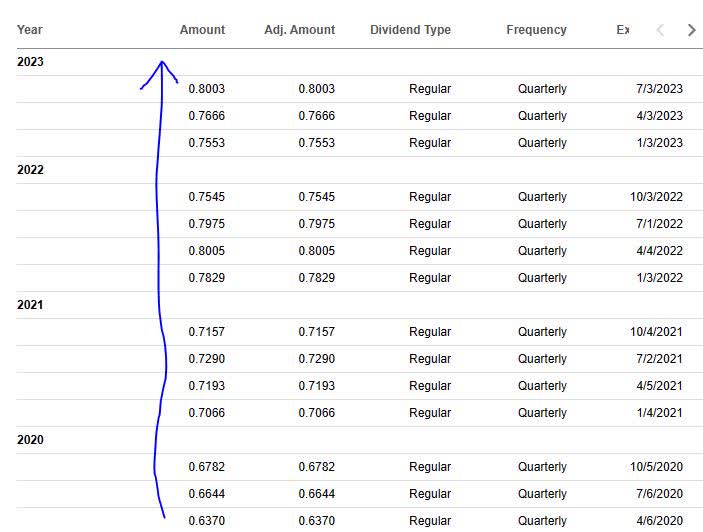Click Quarterly in the 1/4/2021 row

[542, 412]
